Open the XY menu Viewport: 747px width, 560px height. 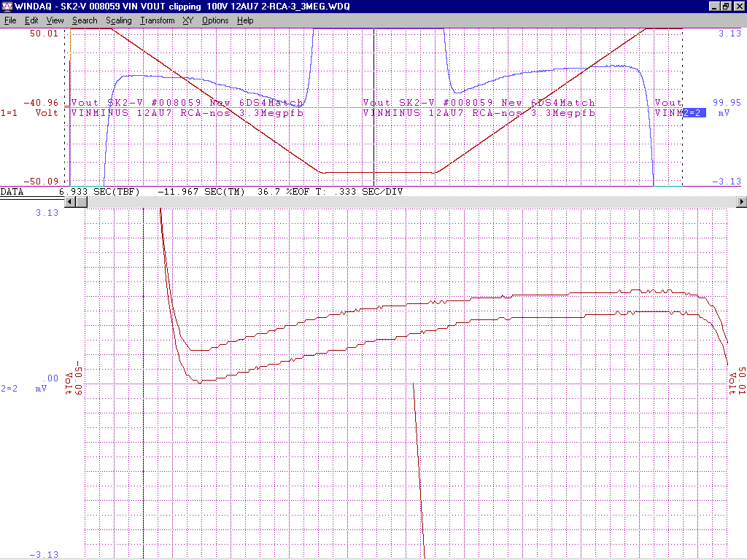(x=188, y=20)
